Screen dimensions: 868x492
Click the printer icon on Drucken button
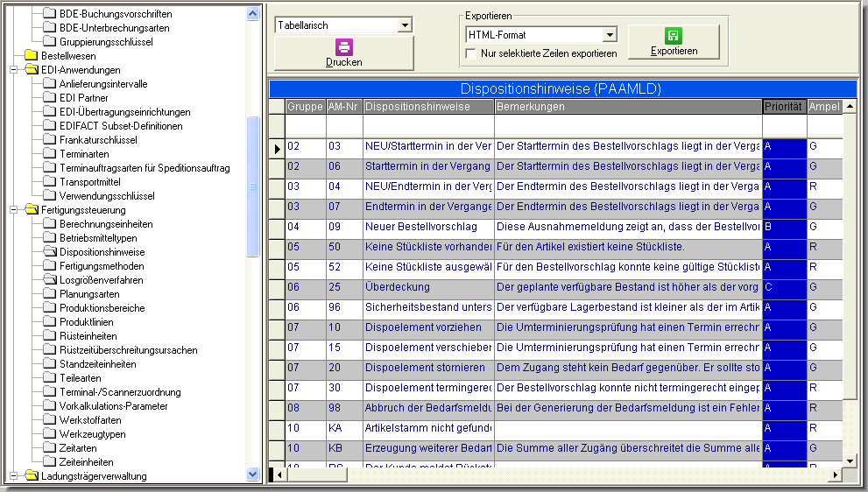tap(344, 47)
